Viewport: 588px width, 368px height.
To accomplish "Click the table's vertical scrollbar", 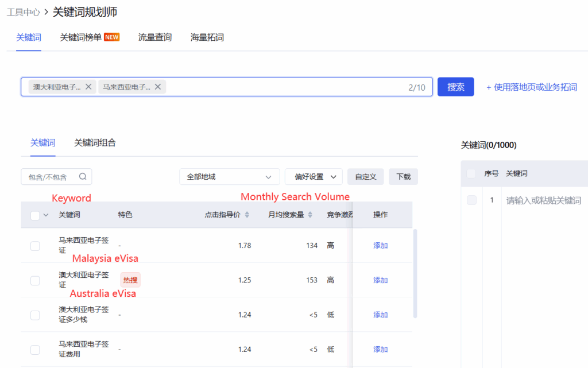I will coord(415,274).
